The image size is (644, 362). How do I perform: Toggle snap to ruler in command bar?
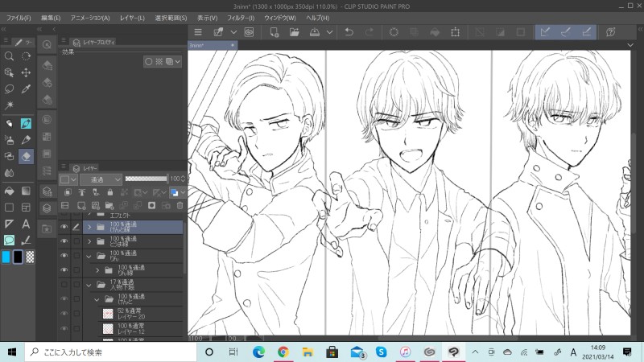[545, 32]
